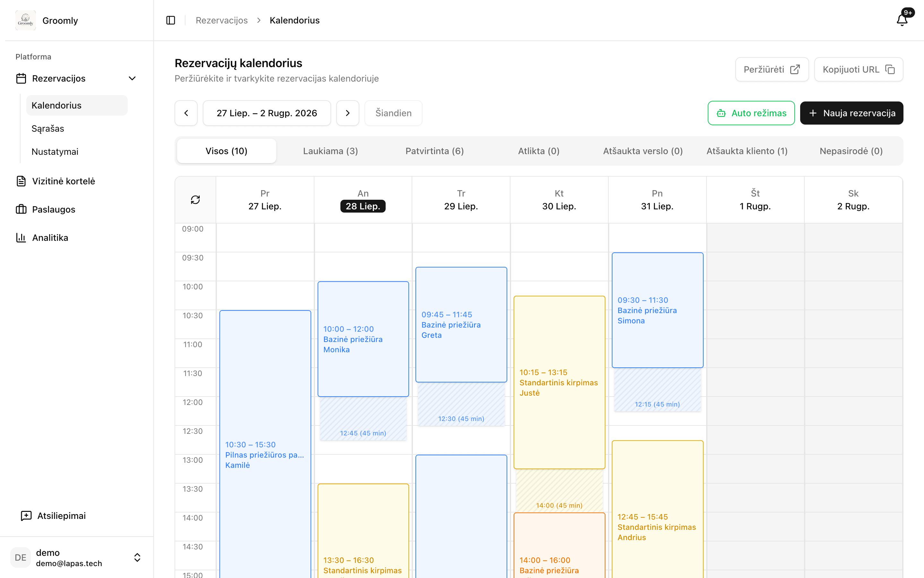The height and width of the screenshot is (578, 924).
Task: Expand the demo account switcher
Action: (x=137, y=558)
